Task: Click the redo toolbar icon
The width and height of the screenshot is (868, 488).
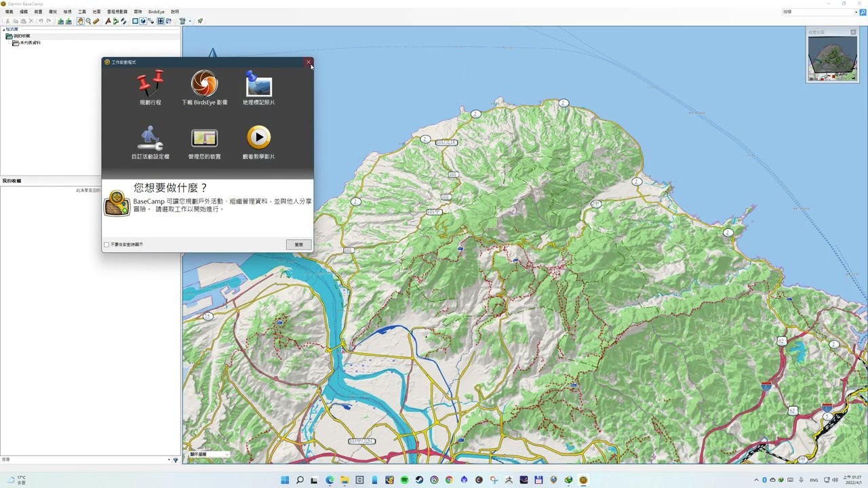Action: [49, 21]
